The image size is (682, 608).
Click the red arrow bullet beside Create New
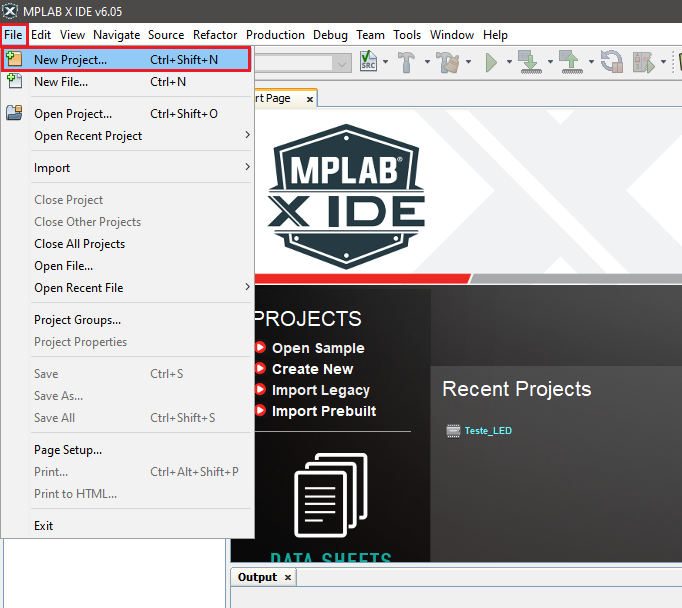coord(260,368)
